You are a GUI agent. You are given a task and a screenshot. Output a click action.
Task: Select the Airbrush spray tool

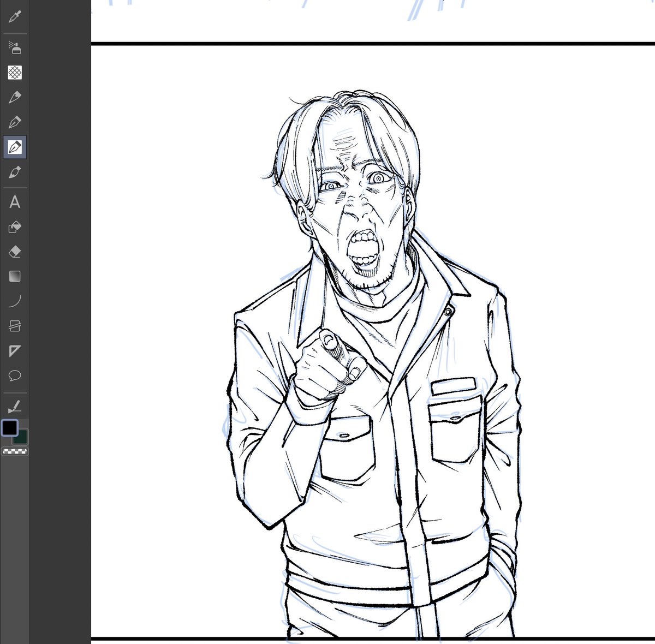(x=15, y=47)
